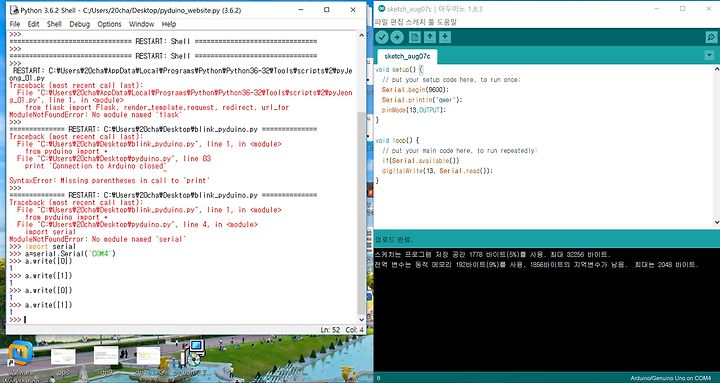
Task: Click the 'if(Serial.available())' code line
Action: click(421, 161)
